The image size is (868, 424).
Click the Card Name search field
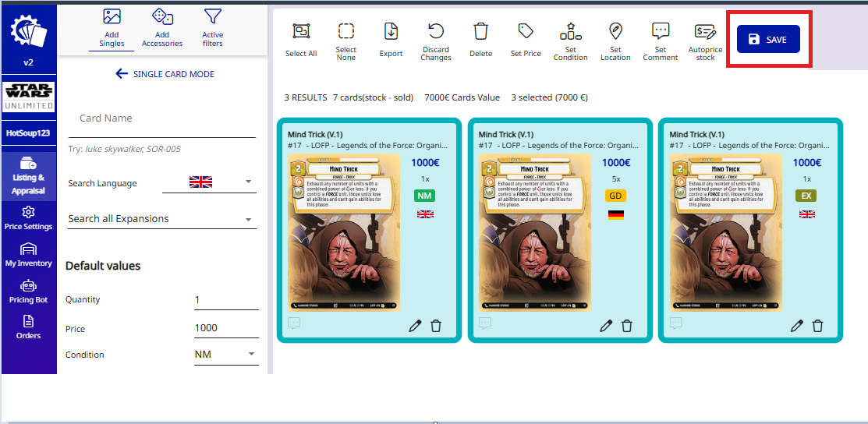162,118
